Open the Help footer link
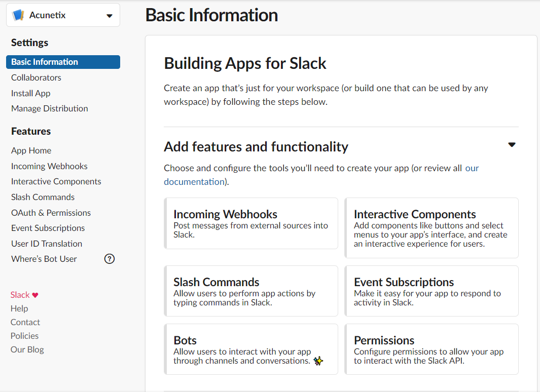Screen dimensions: 540x392 (19, 309)
